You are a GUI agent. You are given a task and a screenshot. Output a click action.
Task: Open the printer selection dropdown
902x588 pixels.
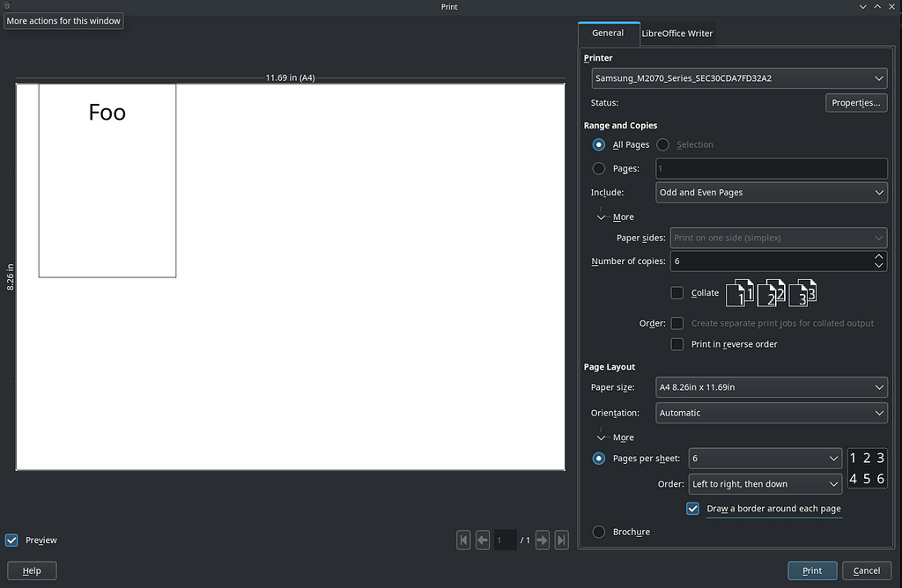[x=739, y=78]
